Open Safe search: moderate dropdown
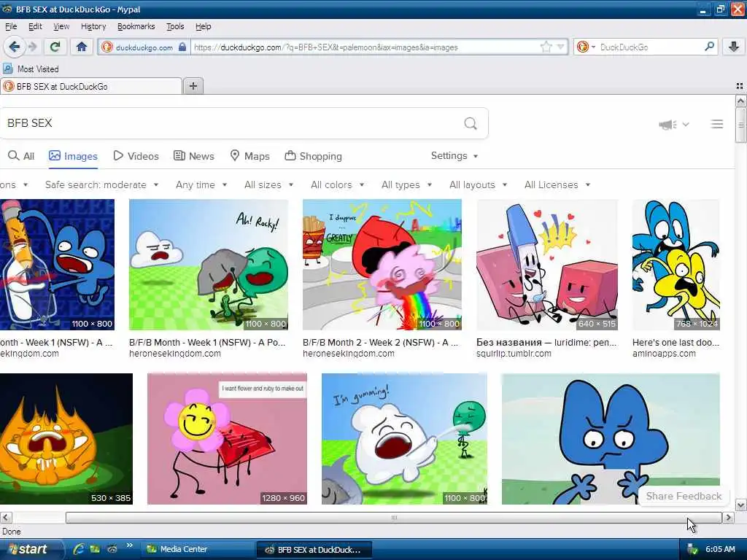747x560 pixels. pos(101,184)
